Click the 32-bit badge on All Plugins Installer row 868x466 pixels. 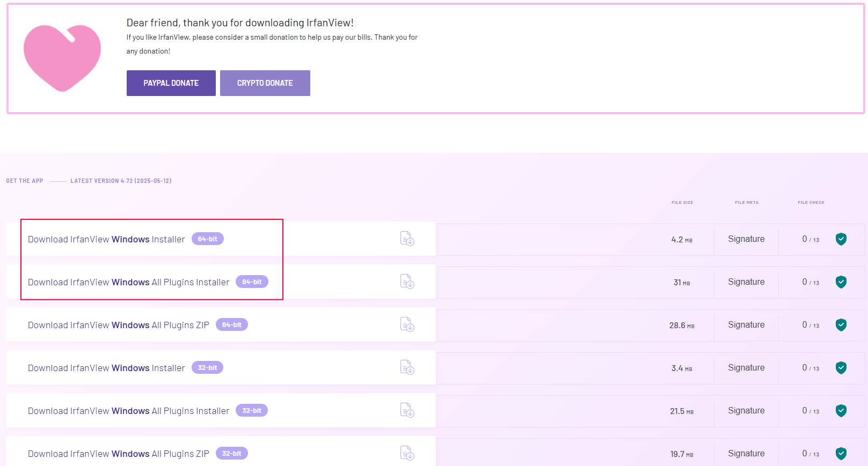(x=252, y=410)
